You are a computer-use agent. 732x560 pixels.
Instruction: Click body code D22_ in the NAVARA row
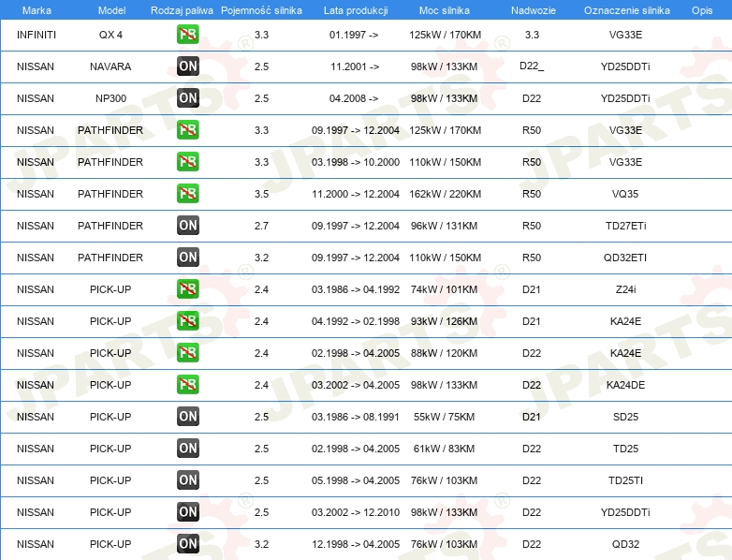click(x=532, y=66)
